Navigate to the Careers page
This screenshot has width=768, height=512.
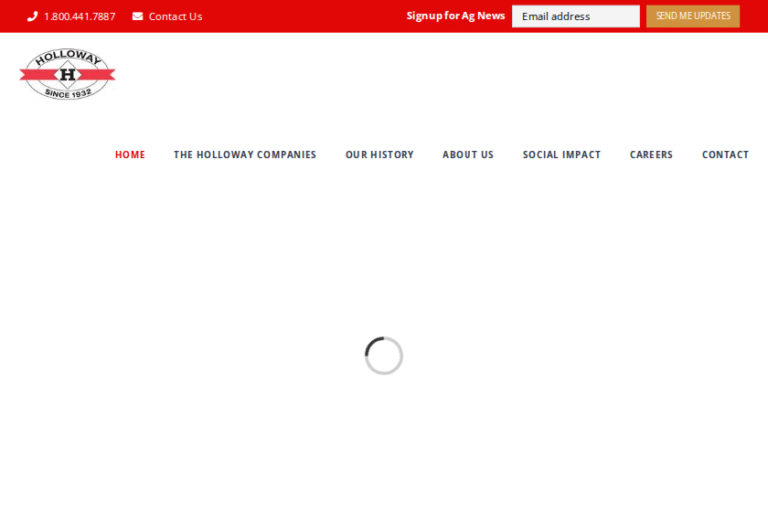[x=651, y=155]
